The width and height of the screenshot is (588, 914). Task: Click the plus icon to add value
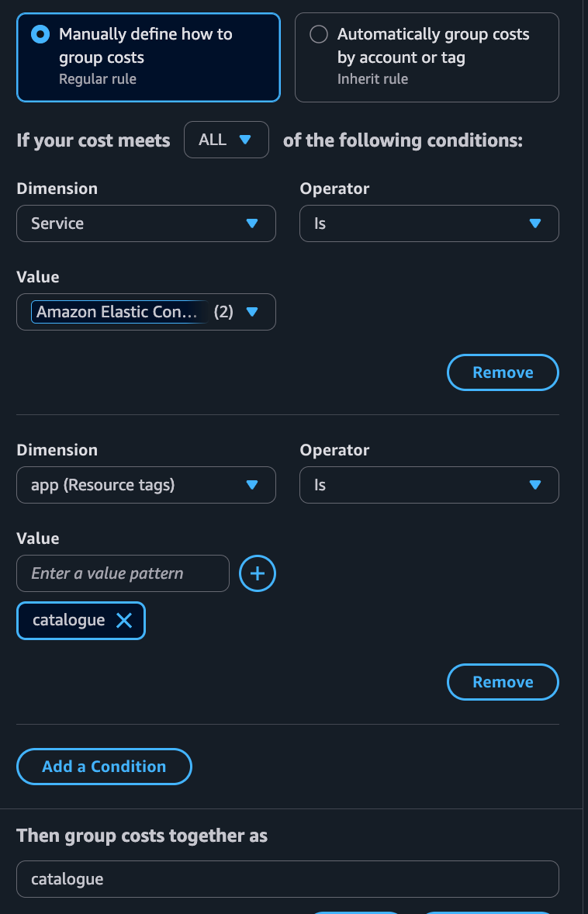click(257, 573)
